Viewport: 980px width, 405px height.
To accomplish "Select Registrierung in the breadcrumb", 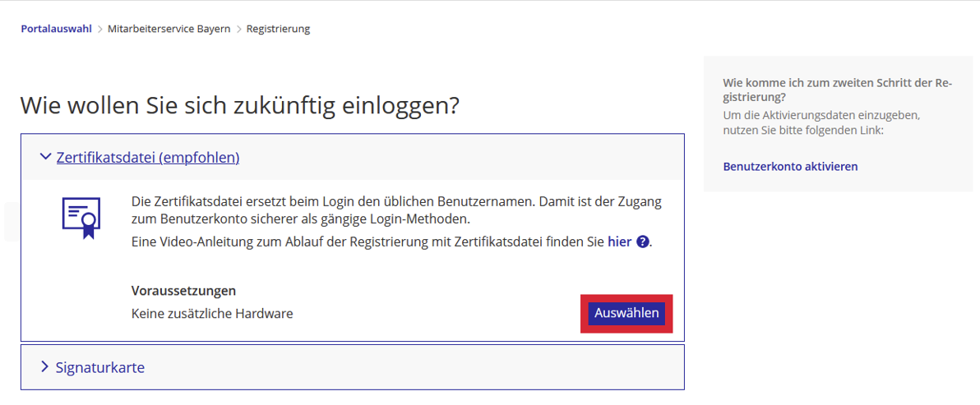I will [278, 29].
